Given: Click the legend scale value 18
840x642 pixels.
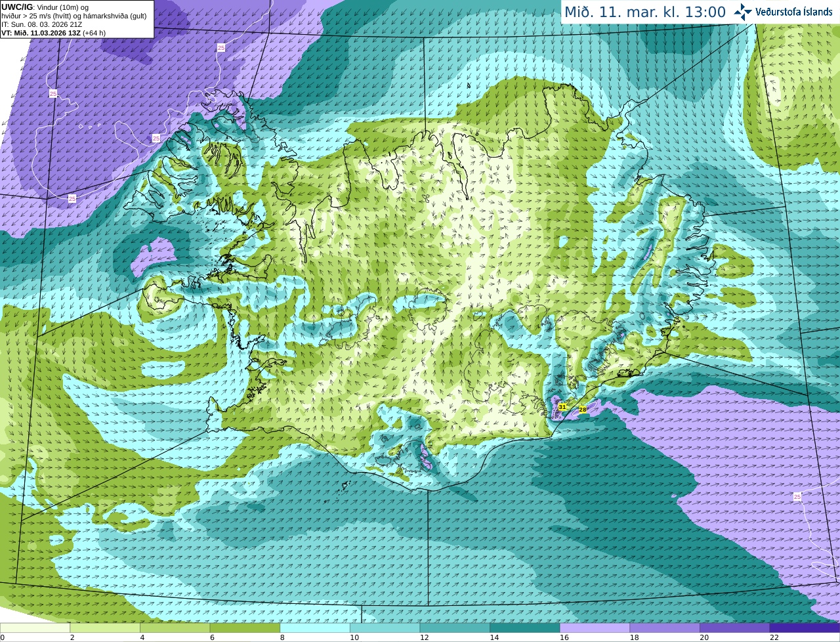Looking at the screenshot, I should pos(635,637).
